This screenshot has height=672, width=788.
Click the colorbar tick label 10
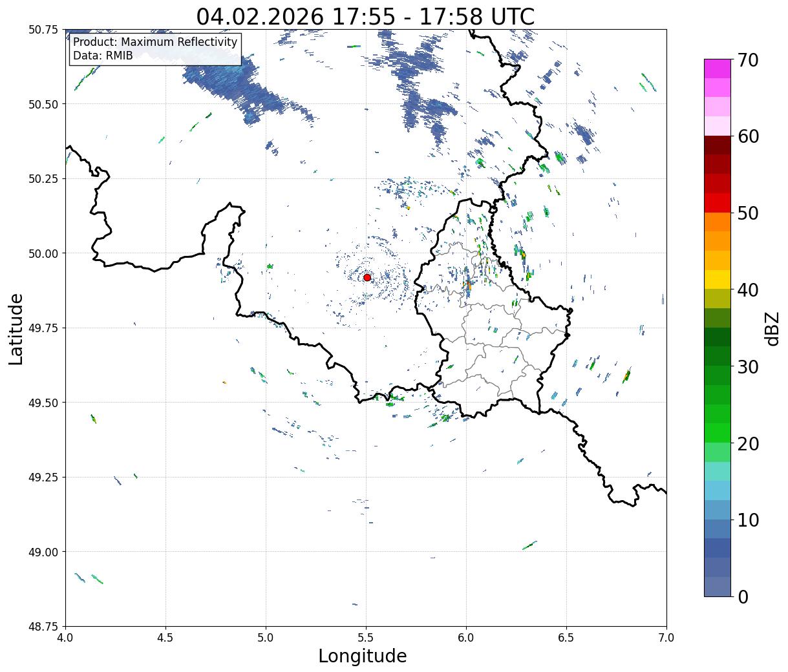749,520
